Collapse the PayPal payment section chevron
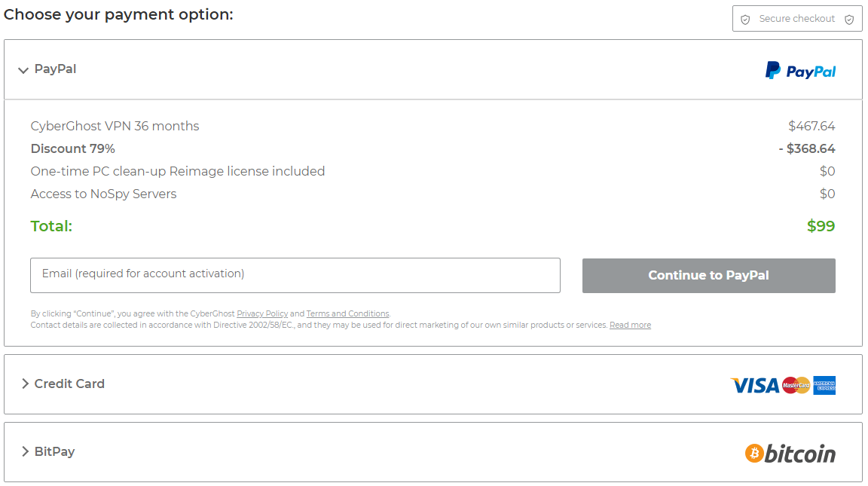 click(x=23, y=70)
